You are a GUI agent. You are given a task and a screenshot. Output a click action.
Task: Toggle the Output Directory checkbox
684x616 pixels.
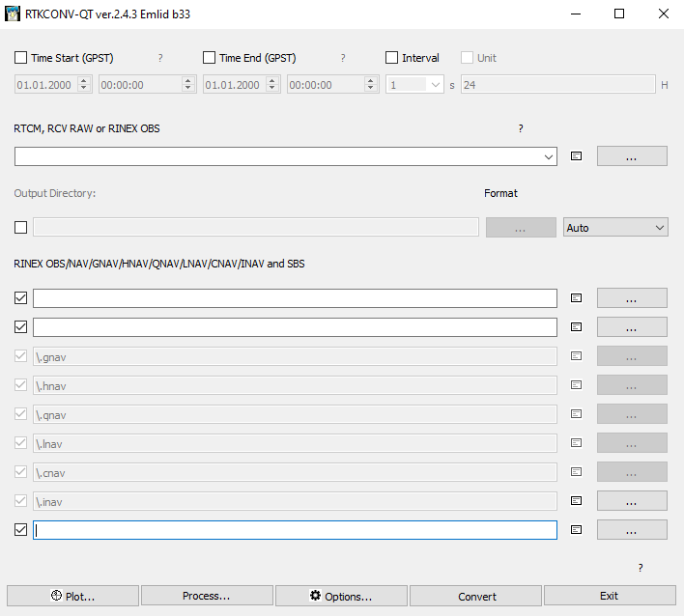[x=20, y=227]
